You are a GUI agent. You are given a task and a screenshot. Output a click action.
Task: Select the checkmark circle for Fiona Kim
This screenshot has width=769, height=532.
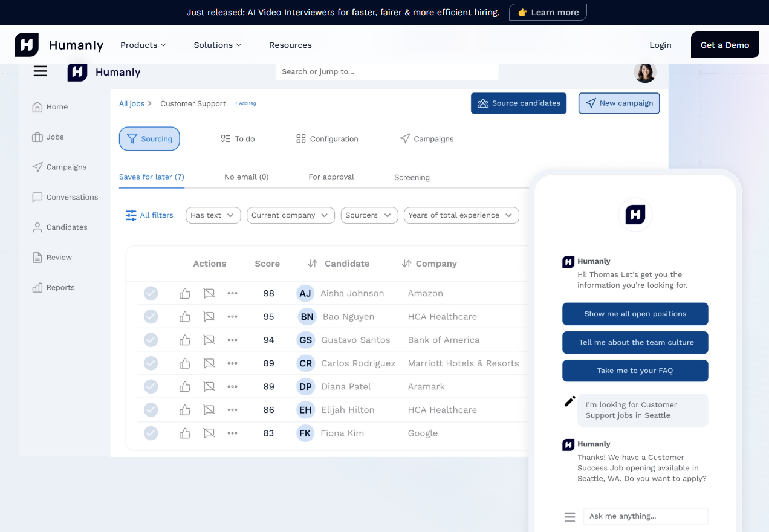[x=151, y=433]
